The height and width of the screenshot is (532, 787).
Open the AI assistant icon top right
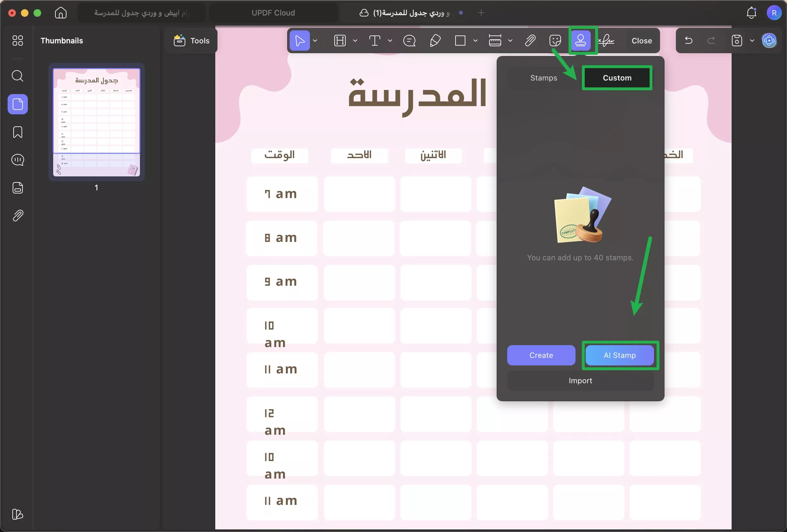click(769, 41)
